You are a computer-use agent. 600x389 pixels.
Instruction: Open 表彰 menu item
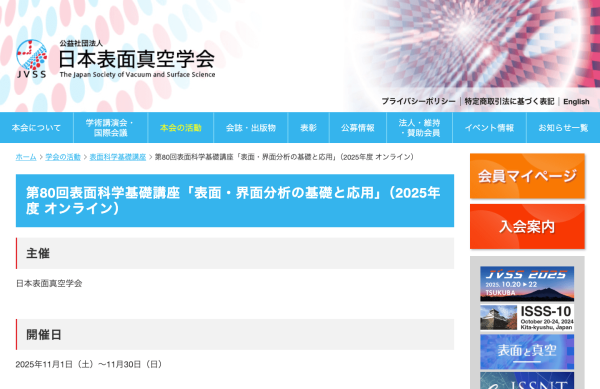click(x=308, y=128)
